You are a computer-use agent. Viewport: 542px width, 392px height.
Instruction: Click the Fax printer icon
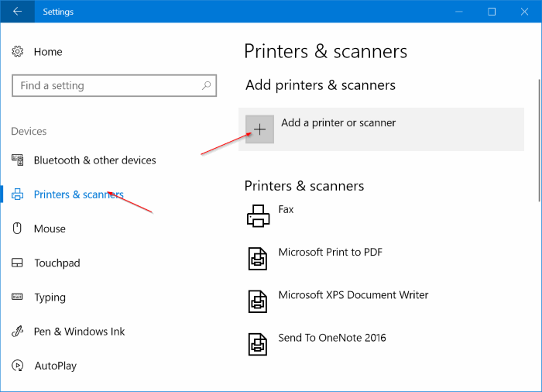point(258,216)
